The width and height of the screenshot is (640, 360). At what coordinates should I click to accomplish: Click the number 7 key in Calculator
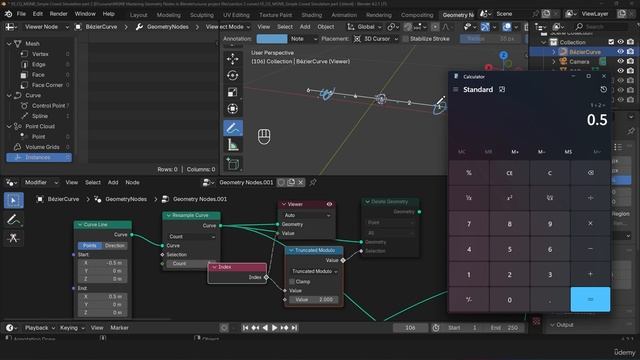click(x=469, y=224)
